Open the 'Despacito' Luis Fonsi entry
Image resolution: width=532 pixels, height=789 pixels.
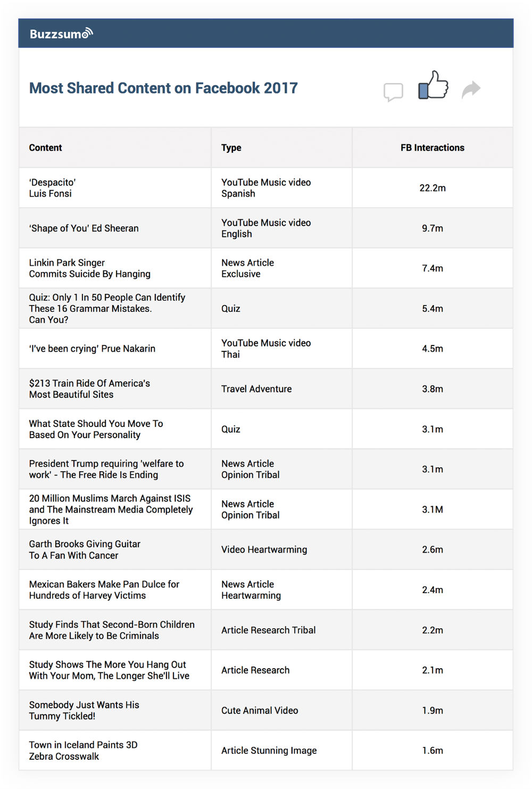pos(53,188)
